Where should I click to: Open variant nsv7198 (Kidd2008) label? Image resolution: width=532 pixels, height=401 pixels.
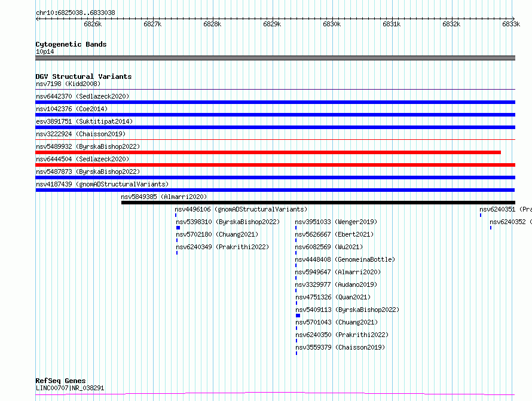coord(68,84)
